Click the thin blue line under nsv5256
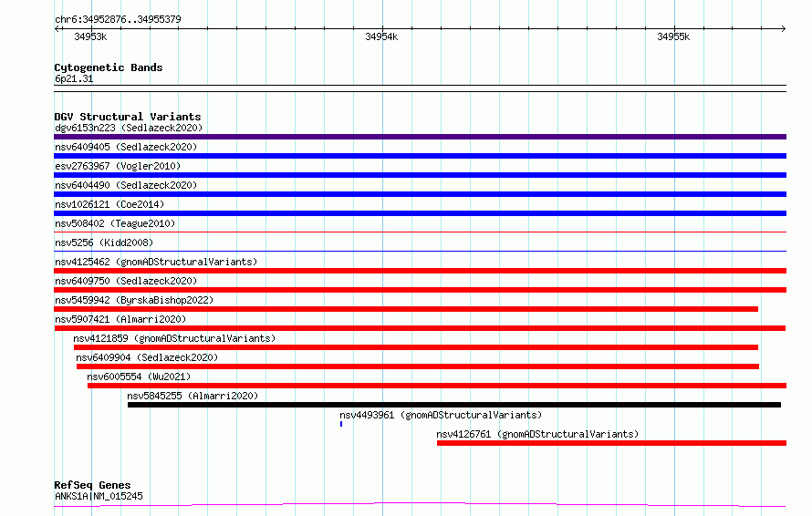This screenshot has height=516, width=812. (x=420, y=251)
